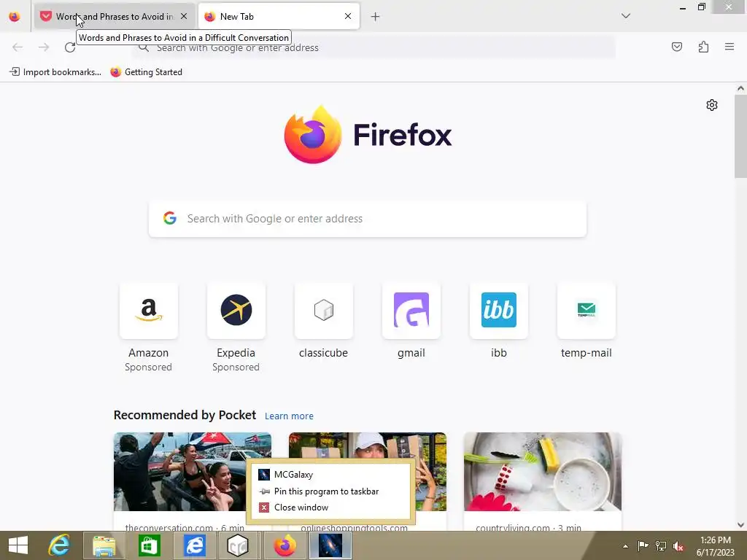Open the network tray icon
Viewport: 747px width, 560px height.
(661, 546)
